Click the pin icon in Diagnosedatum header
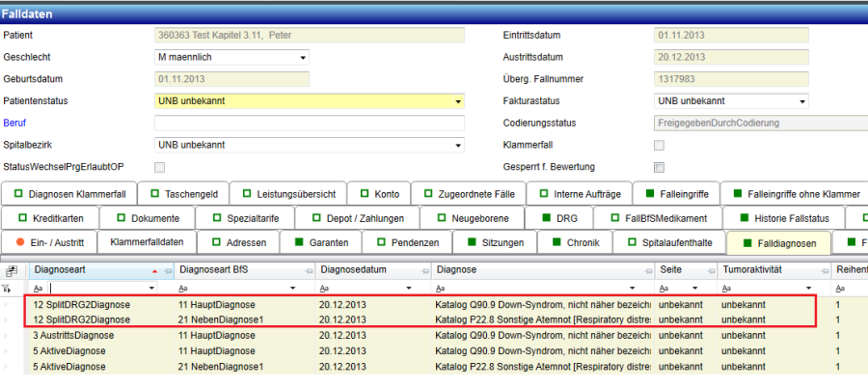The image size is (868, 388). (x=423, y=271)
